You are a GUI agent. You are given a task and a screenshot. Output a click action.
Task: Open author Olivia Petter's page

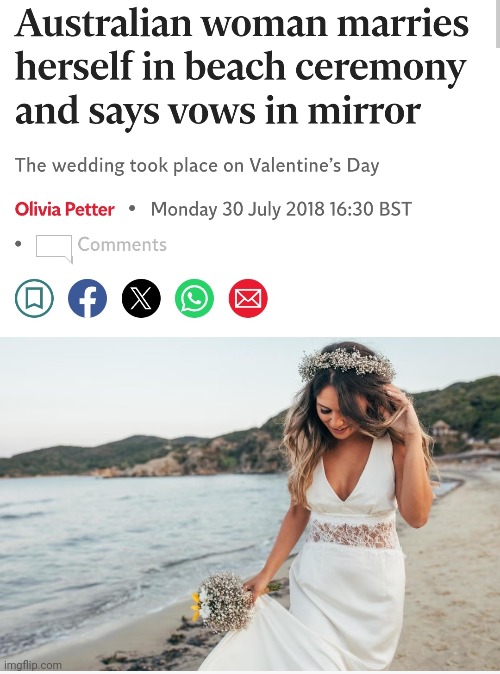(64, 210)
